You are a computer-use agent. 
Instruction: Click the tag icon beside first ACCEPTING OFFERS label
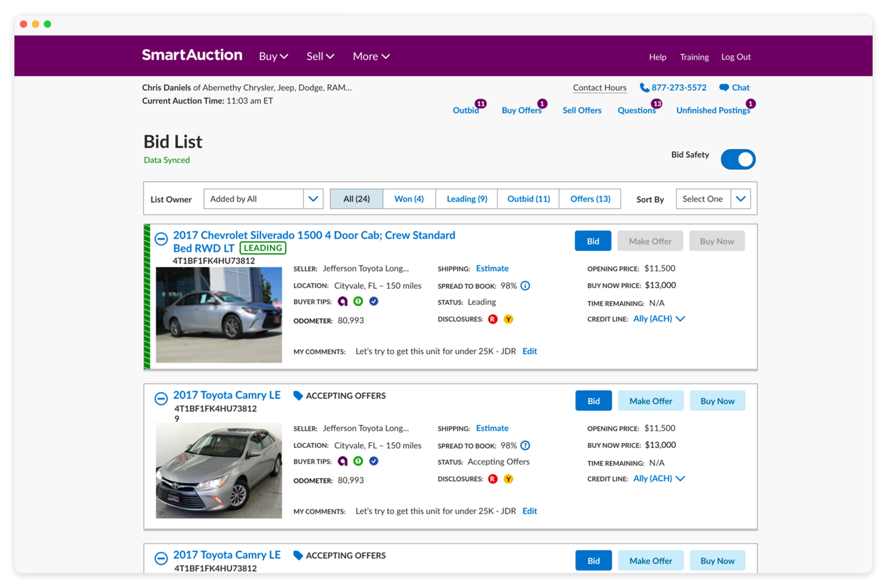(x=298, y=396)
